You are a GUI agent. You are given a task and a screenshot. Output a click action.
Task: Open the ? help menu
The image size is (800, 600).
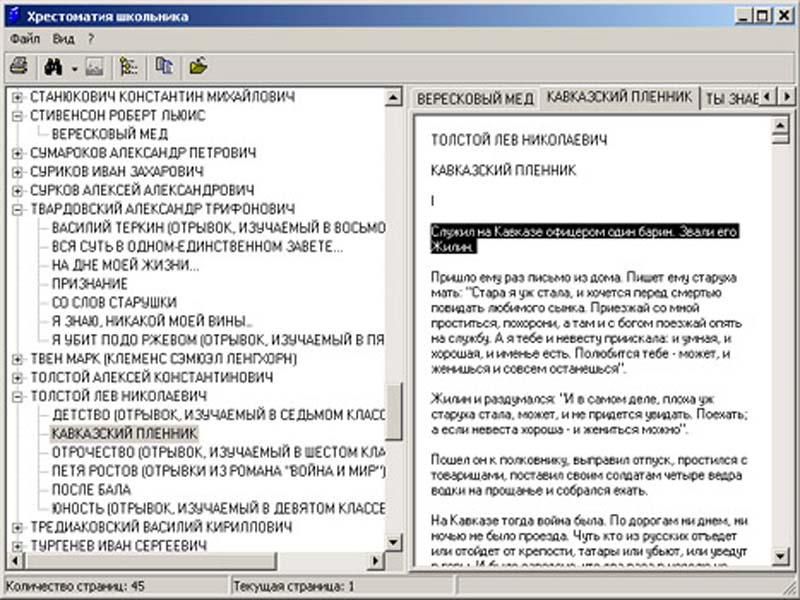pyautogui.click(x=90, y=39)
